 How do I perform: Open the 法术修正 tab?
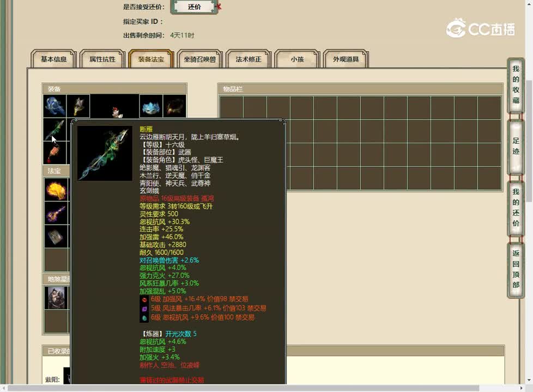pos(247,60)
